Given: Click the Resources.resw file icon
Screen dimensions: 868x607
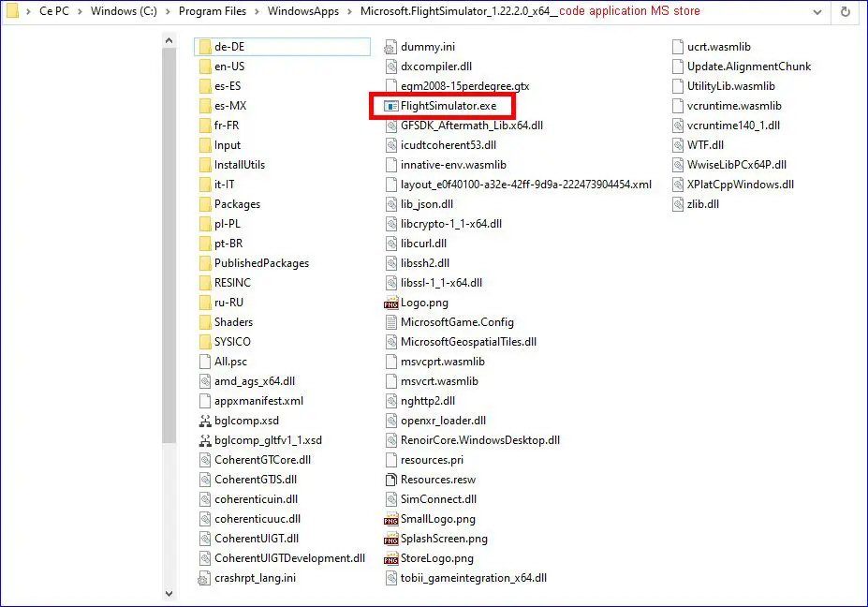Looking at the screenshot, I should pos(390,480).
